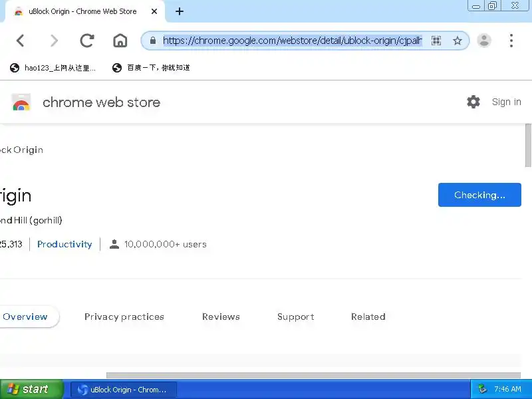The image size is (532, 399).
Task: Click the padlock site security icon
Action: (x=153, y=41)
